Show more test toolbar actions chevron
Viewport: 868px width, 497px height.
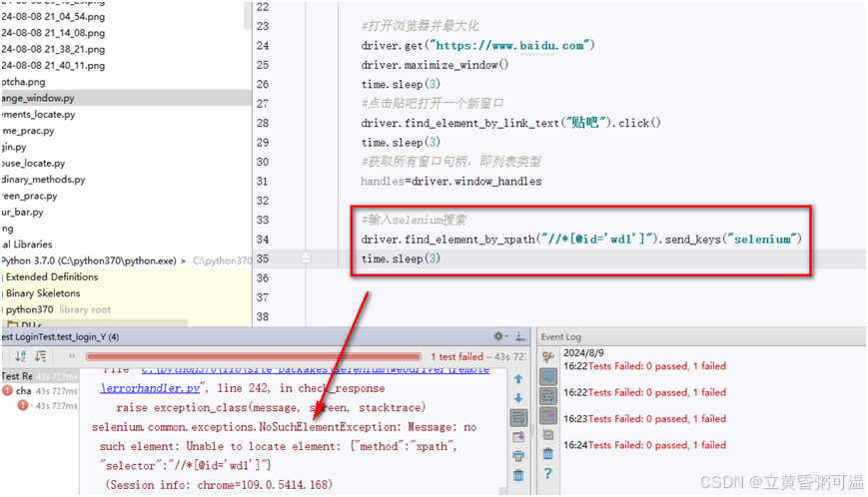coord(71,356)
